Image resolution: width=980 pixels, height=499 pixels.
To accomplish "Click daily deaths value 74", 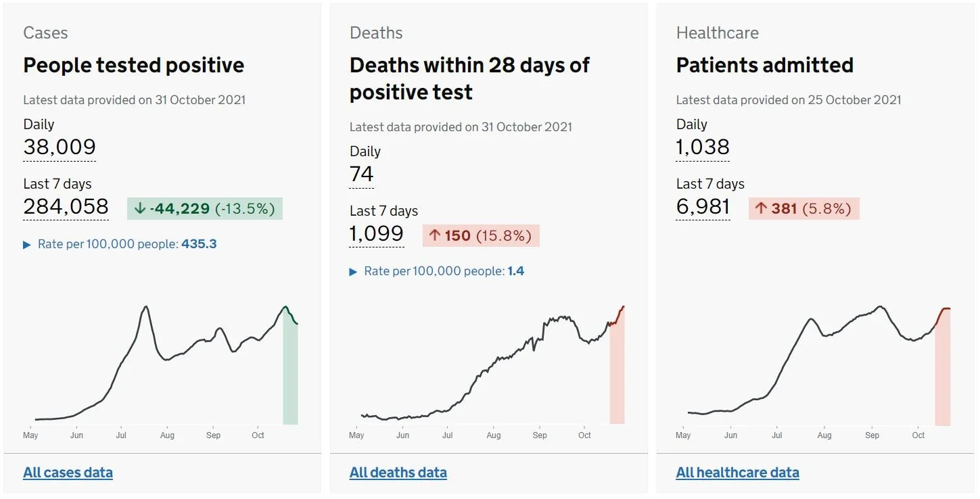I will [362, 174].
